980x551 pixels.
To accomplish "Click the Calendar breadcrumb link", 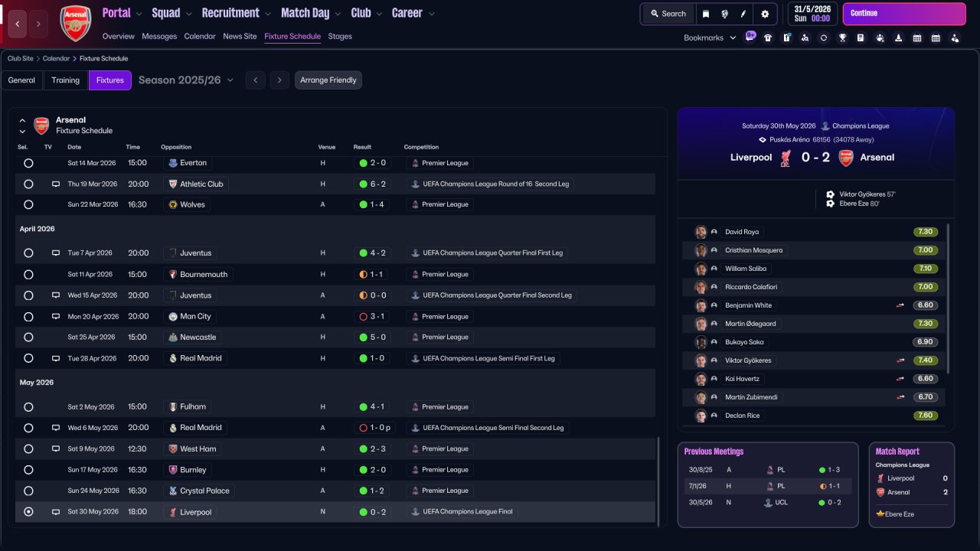I will tap(56, 59).
